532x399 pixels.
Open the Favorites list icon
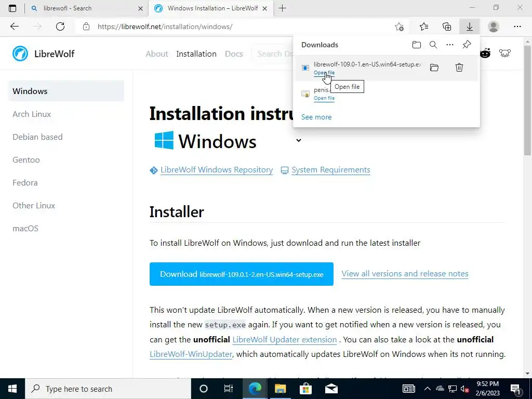424,26
